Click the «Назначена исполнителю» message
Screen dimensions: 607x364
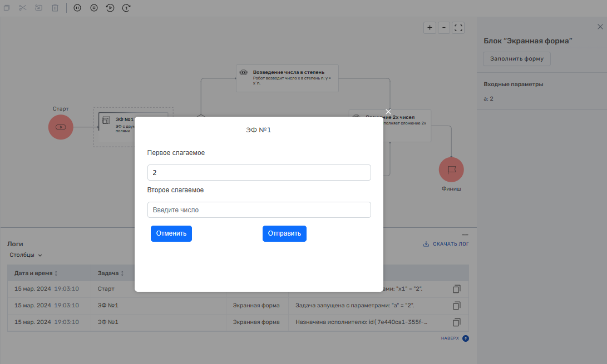361,322
